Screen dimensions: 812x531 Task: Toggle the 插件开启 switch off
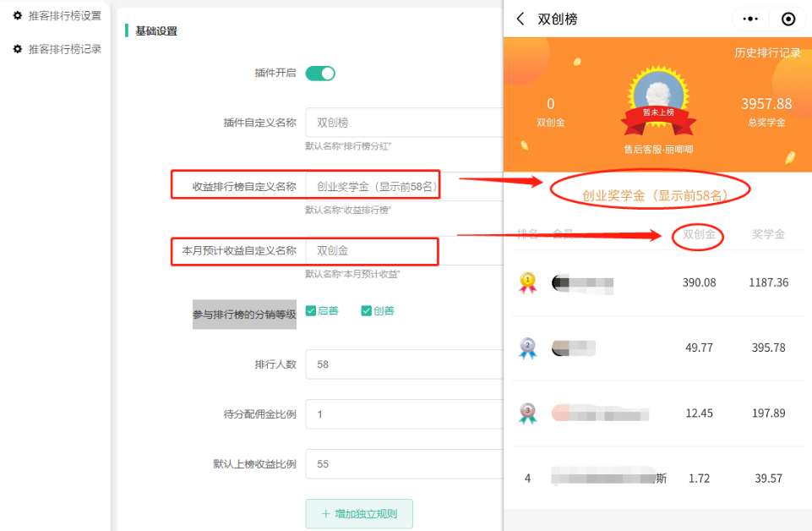click(320, 74)
